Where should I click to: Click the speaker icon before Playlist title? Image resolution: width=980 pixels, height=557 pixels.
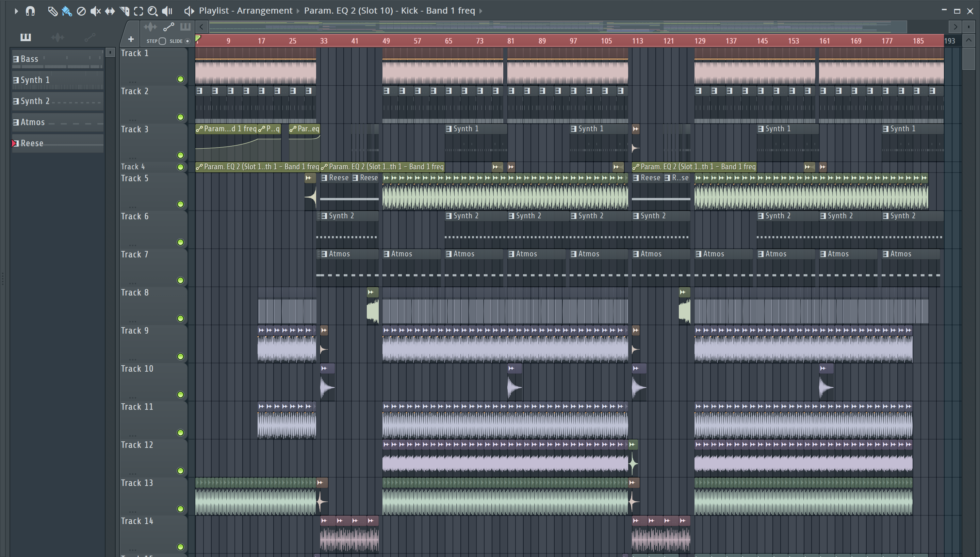point(189,11)
